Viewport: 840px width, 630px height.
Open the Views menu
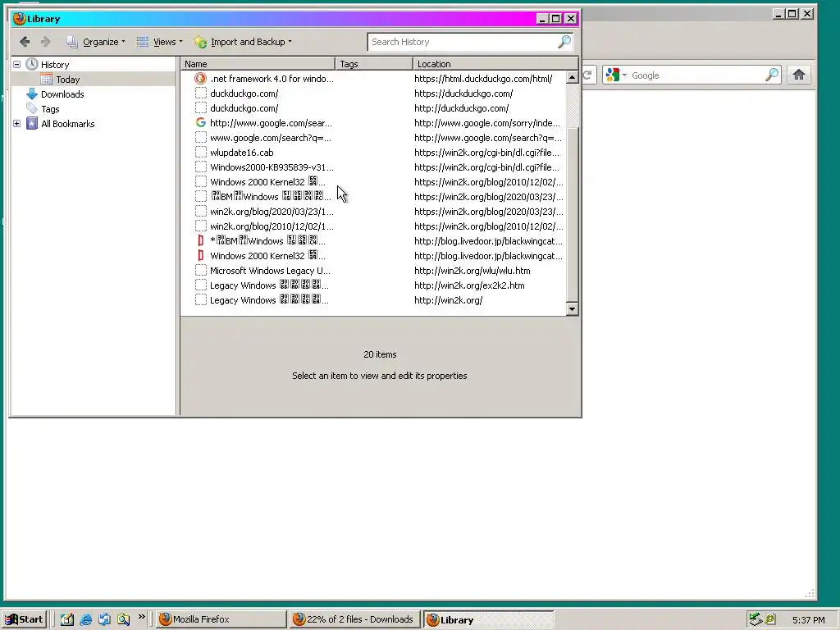[x=160, y=42]
